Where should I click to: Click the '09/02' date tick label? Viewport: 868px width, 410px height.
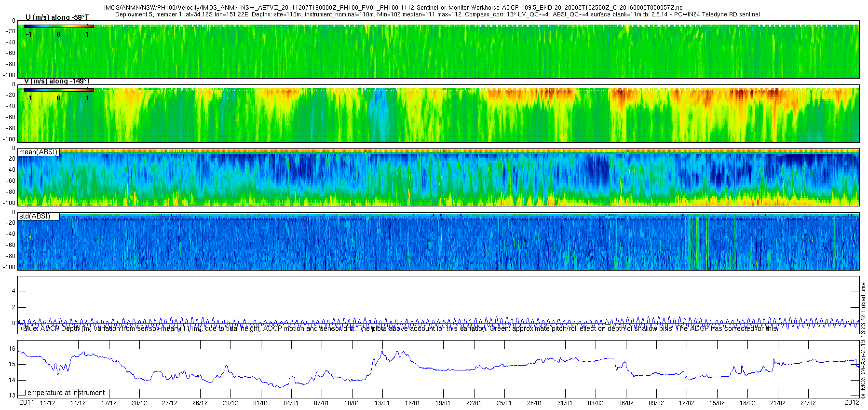[656, 403]
